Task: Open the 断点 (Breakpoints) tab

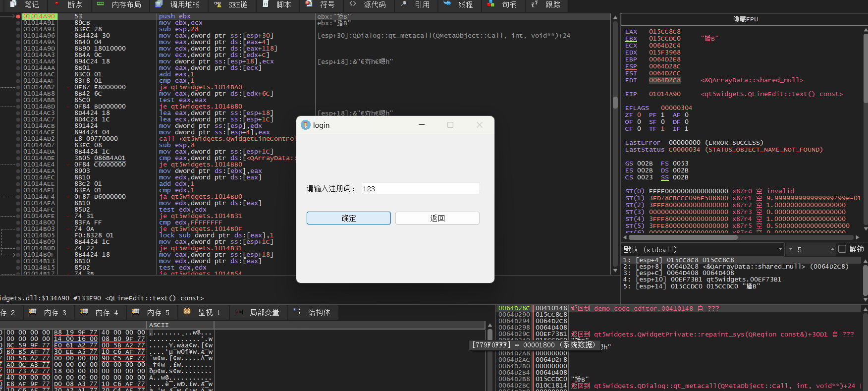Action: click(69, 5)
